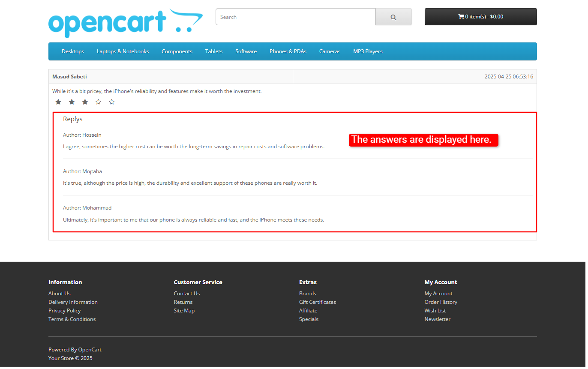The width and height of the screenshot is (588, 369).
Task: Click the third filled rating star
Action: [85, 102]
